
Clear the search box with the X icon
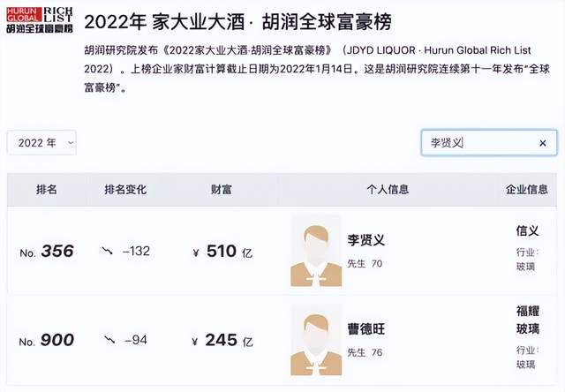point(543,143)
